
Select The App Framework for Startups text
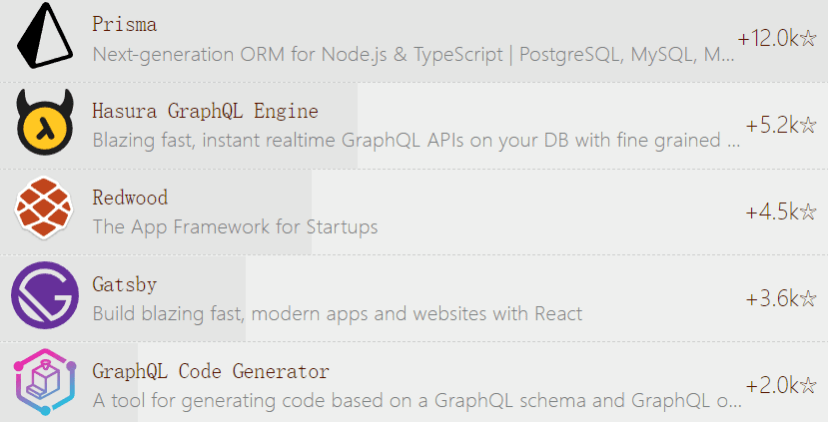click(x=235, y=227)
